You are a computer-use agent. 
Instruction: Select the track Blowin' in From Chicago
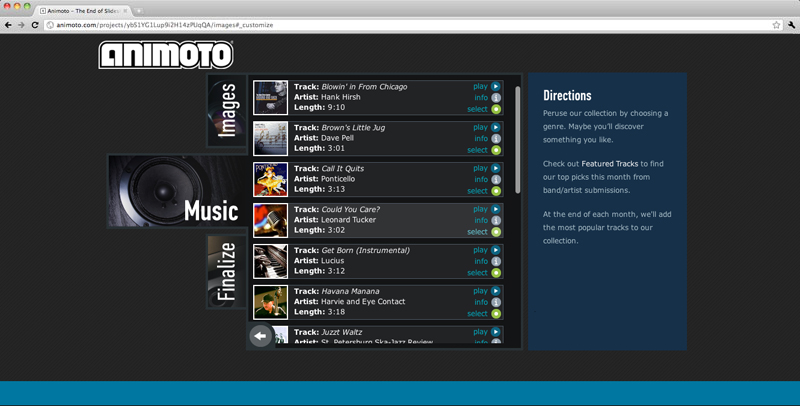[x=484, y=109]
